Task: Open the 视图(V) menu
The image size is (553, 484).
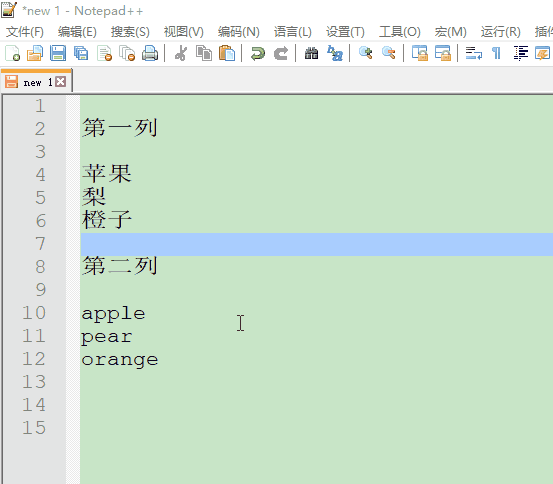Action: click(x=184, y=32)
